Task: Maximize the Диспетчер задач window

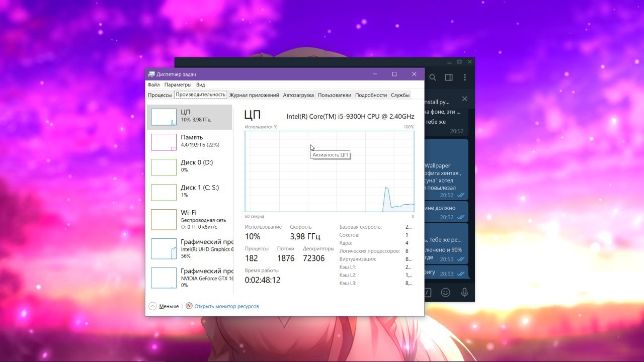Action: pos(394,74)
